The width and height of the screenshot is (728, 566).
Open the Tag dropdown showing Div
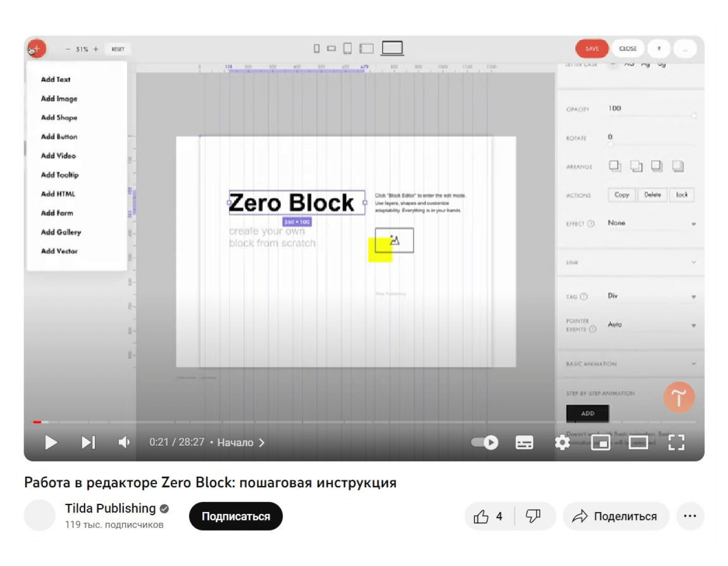pos(651,296)
